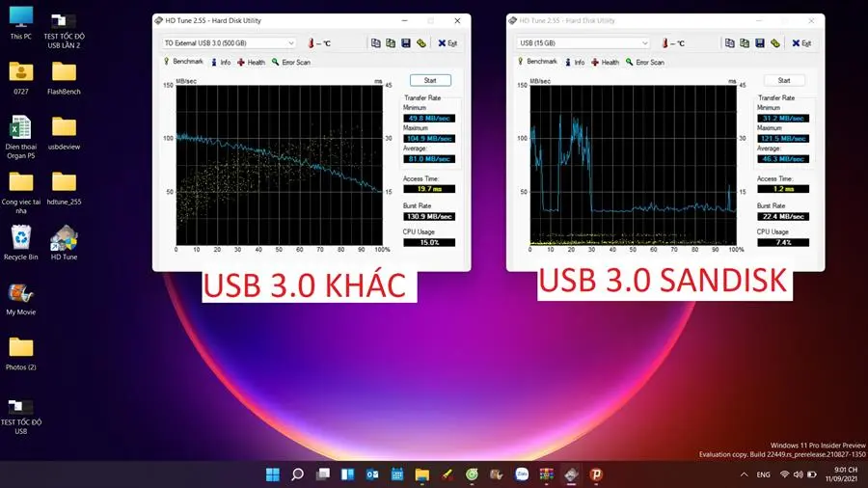Select TEST TỐC ĐỘ USB desktop icon
Screen dimensions: 868x488
[x=20, y=416]
